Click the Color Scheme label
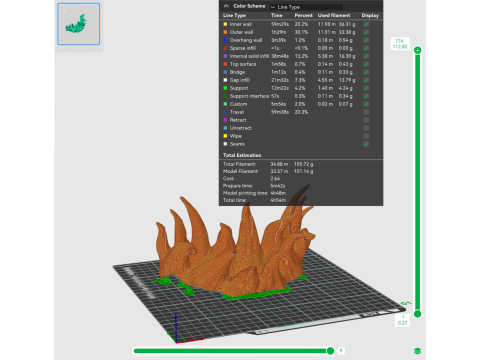 pyautogui.click(x=249, y=6)
